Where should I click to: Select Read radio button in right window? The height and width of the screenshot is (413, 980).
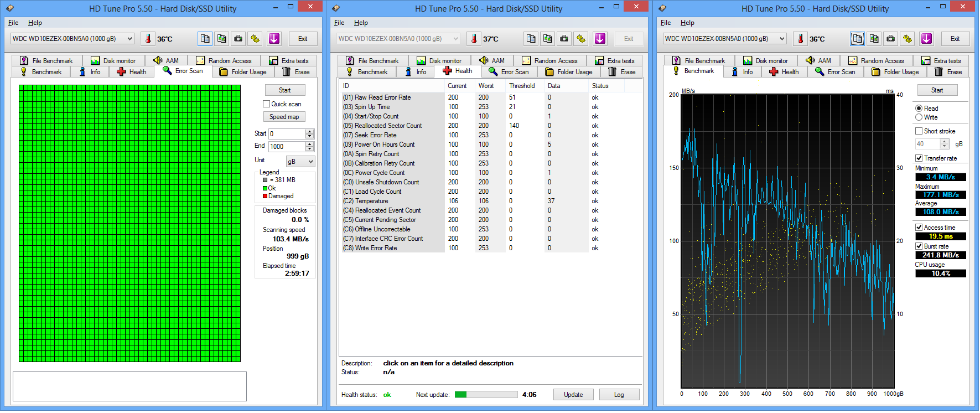click(919, 109)
